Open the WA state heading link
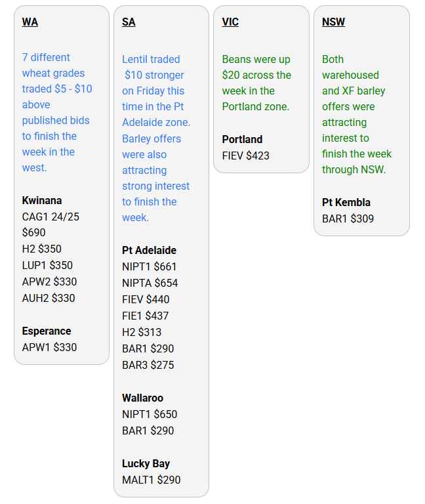Screen dimensions: 425x504 pos(30,22)
